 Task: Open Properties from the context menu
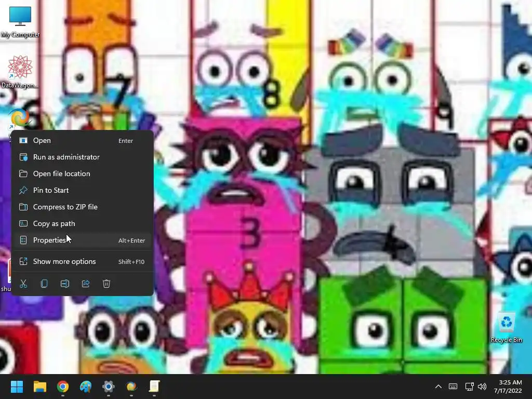(83, 240)
